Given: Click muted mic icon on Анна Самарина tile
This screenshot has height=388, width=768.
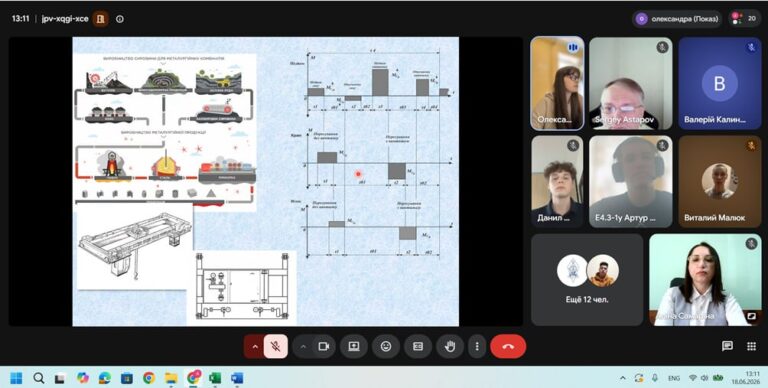Looking at the screenshot, I should (x=751, y=243).
